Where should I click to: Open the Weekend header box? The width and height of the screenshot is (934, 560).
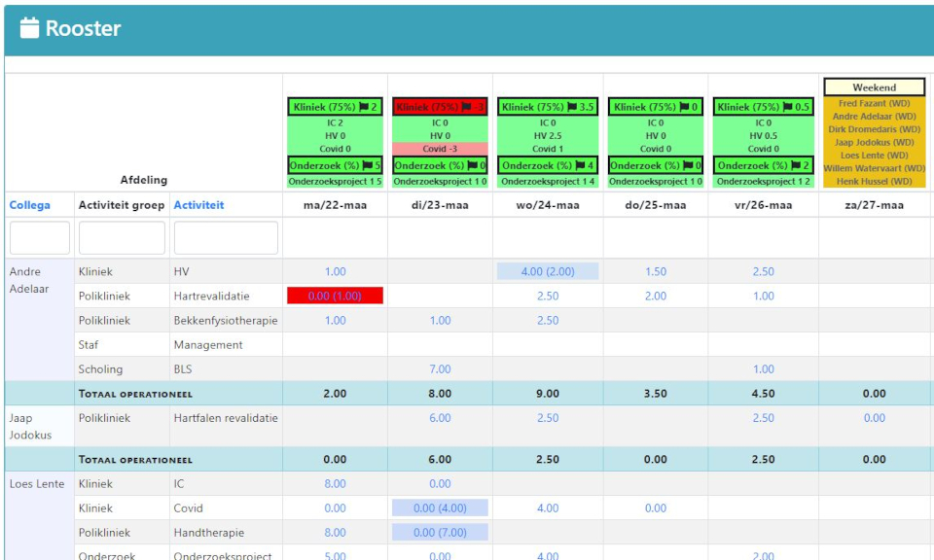tap(874, 87)
